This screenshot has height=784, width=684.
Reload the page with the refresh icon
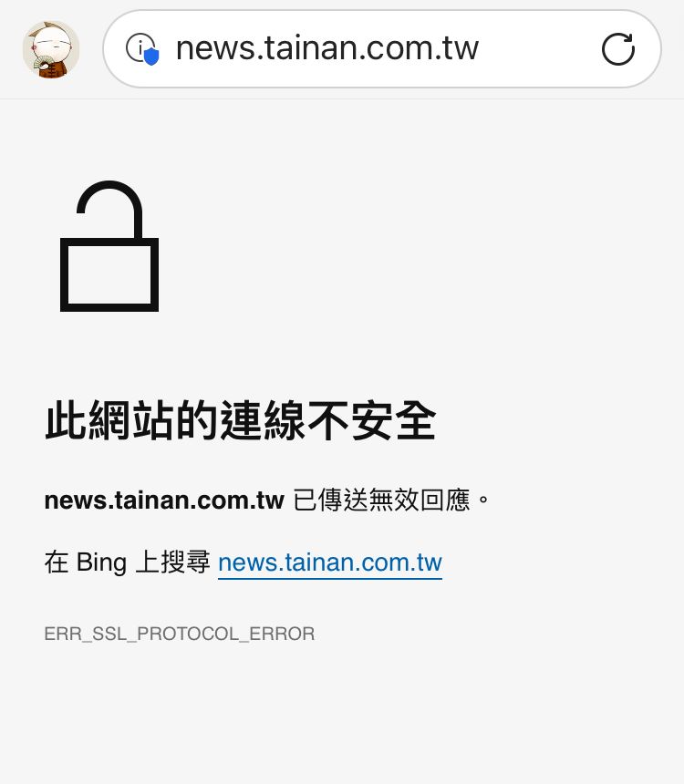click(x=618, y=49)
